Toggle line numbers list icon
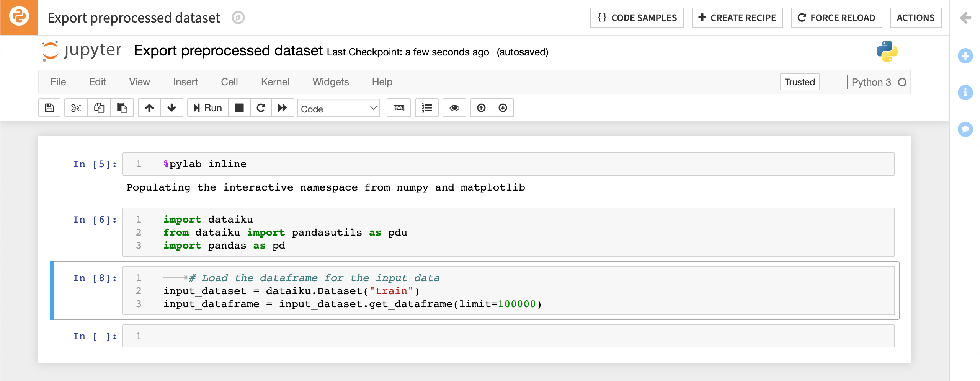 coord(427,108)
